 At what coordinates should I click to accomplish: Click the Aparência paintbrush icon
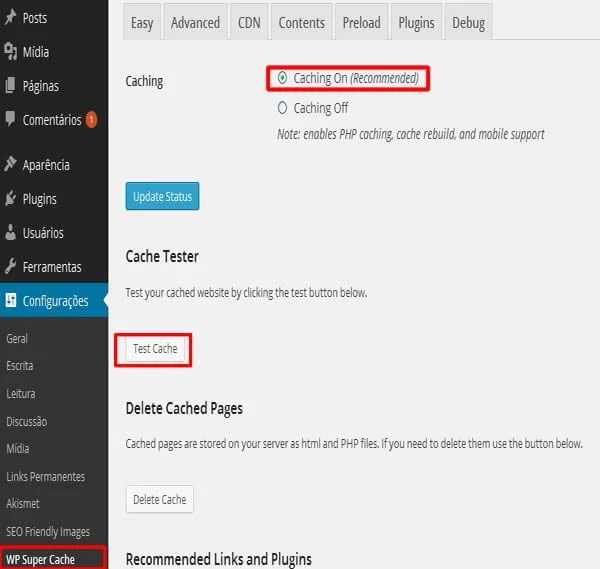pyautogui.click(x=10, y=164)
